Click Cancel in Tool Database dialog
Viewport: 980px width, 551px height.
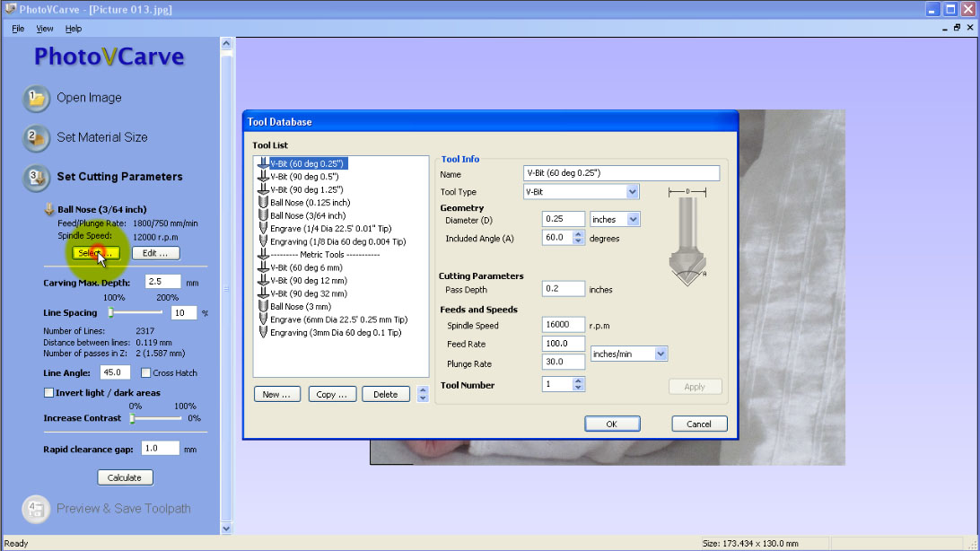coord(699,424)
